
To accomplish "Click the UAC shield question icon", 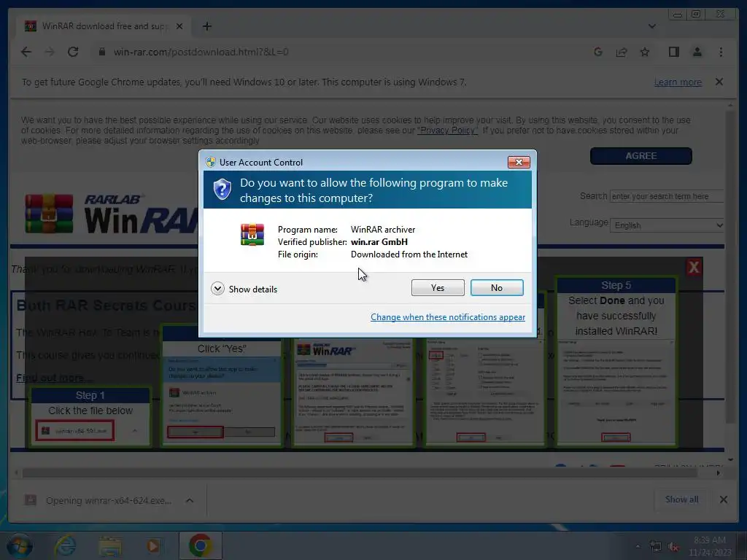I will [222, 190].
